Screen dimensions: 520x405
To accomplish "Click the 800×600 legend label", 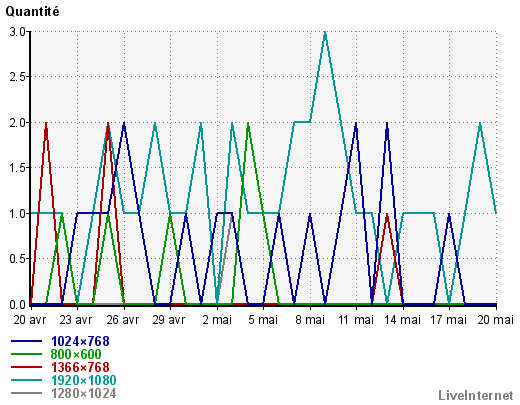I will tap(76, 354).
